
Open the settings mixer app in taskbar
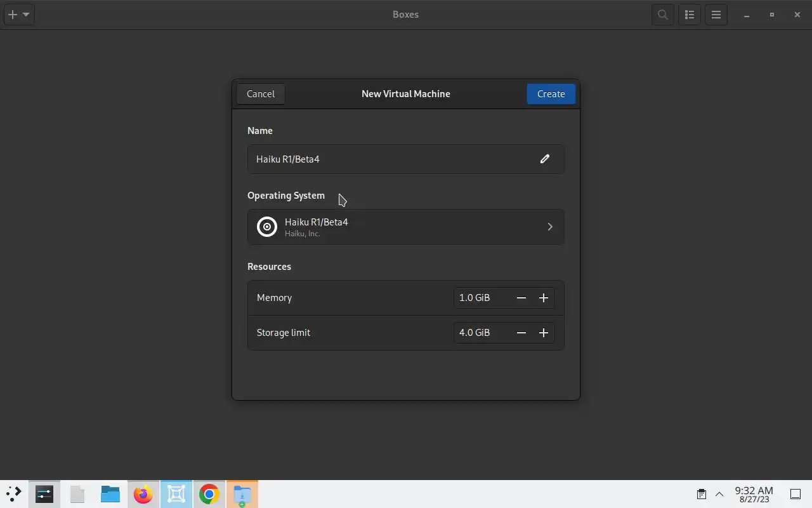tap(44, 494)
